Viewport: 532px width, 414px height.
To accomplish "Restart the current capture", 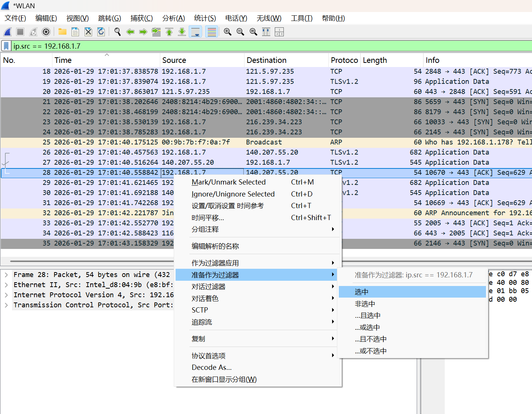I will pyautogui.click(x=33, y=32).
